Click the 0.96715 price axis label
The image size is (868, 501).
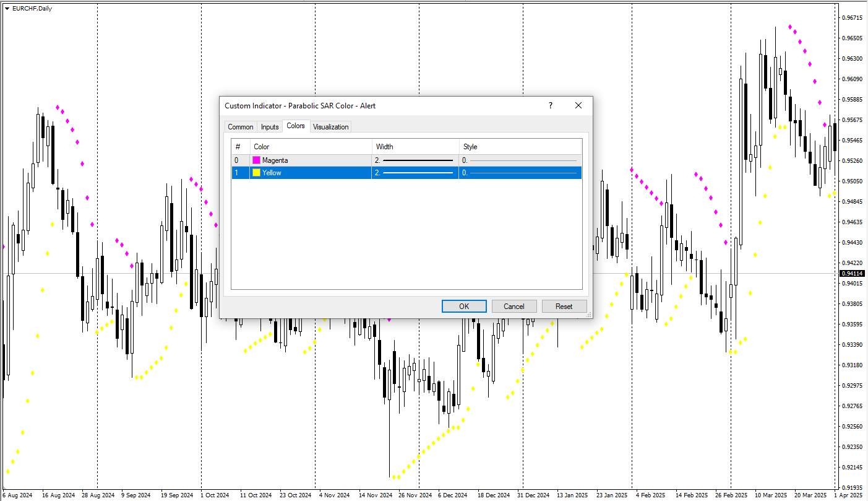click(853, 17)
